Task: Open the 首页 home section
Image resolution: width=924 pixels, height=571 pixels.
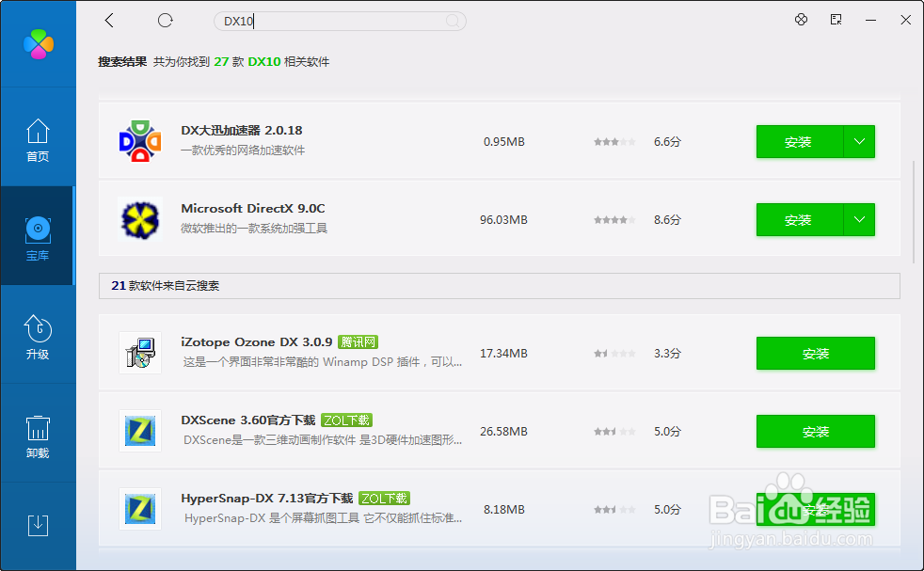Action: pos(38,140)
